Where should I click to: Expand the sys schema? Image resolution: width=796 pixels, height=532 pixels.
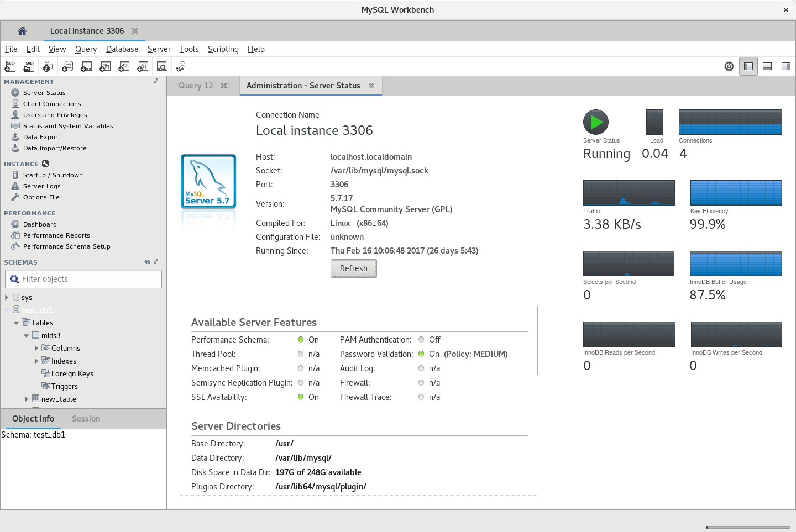(7, 297)
